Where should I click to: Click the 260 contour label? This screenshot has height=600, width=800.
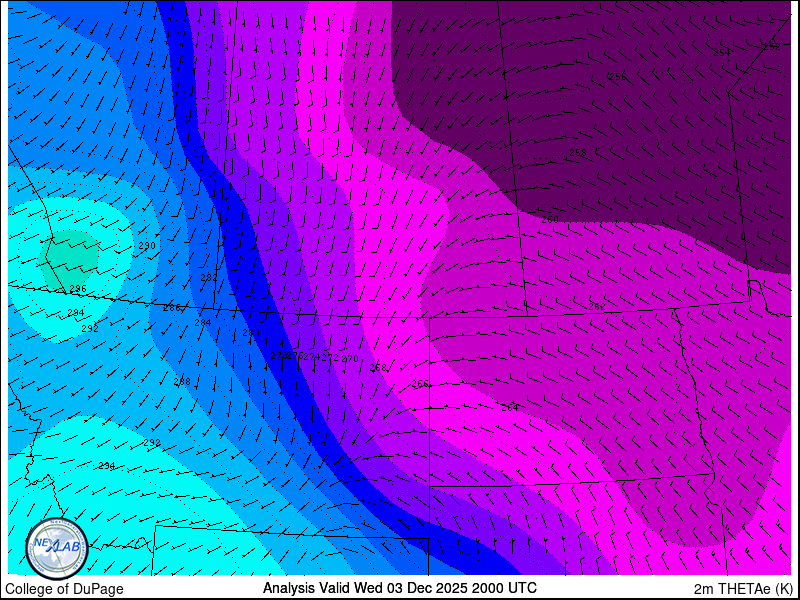549,220
